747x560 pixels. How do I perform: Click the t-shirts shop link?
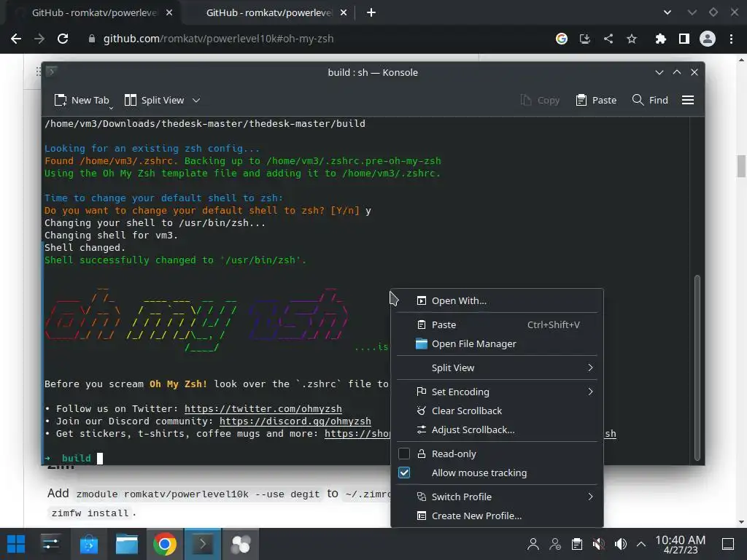click(357, 433)
